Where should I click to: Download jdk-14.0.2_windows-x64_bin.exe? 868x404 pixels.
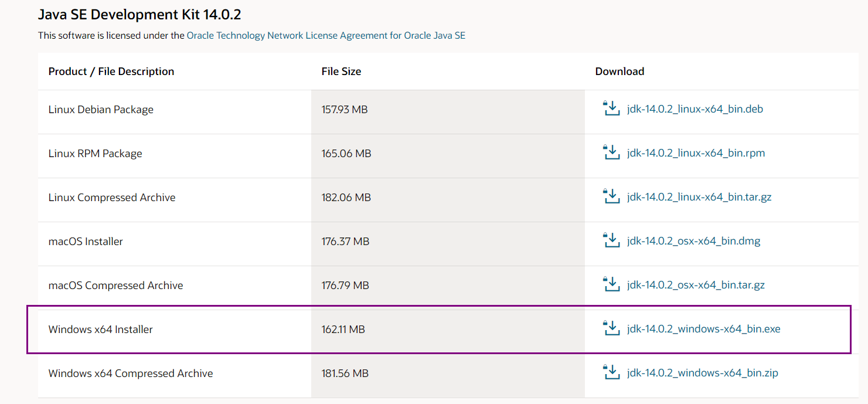coord(703,329)
